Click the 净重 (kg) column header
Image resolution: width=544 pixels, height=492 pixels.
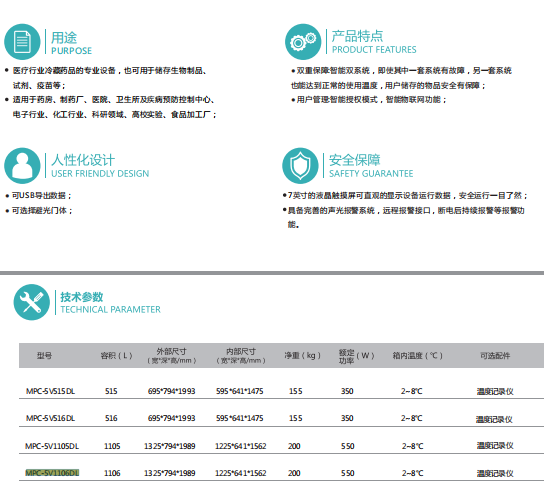coord(302,355)
